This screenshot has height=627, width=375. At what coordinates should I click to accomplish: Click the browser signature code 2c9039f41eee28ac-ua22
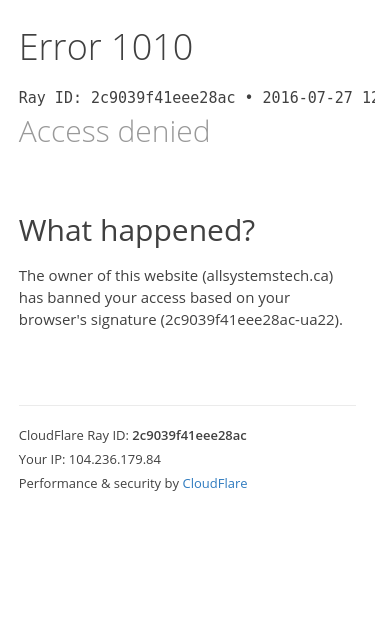click(249, 320)
